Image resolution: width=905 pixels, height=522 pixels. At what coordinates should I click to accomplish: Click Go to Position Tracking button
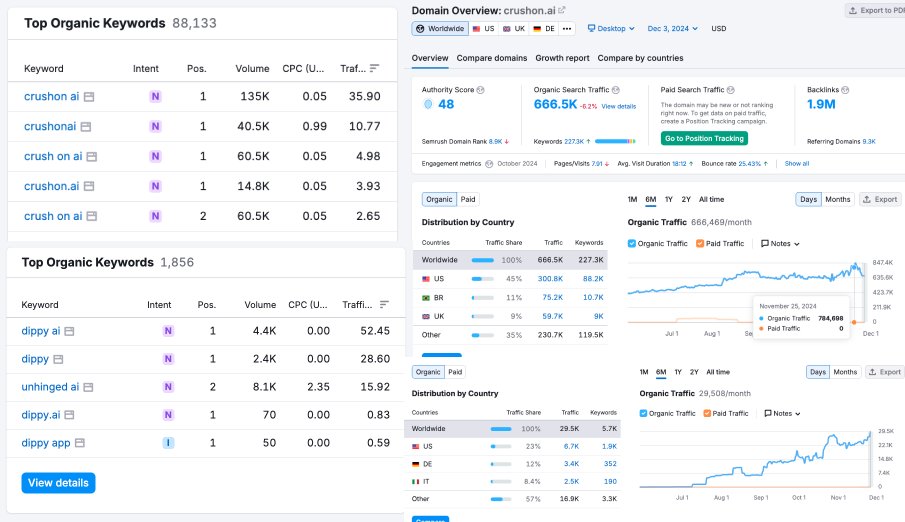coord(704,138)
